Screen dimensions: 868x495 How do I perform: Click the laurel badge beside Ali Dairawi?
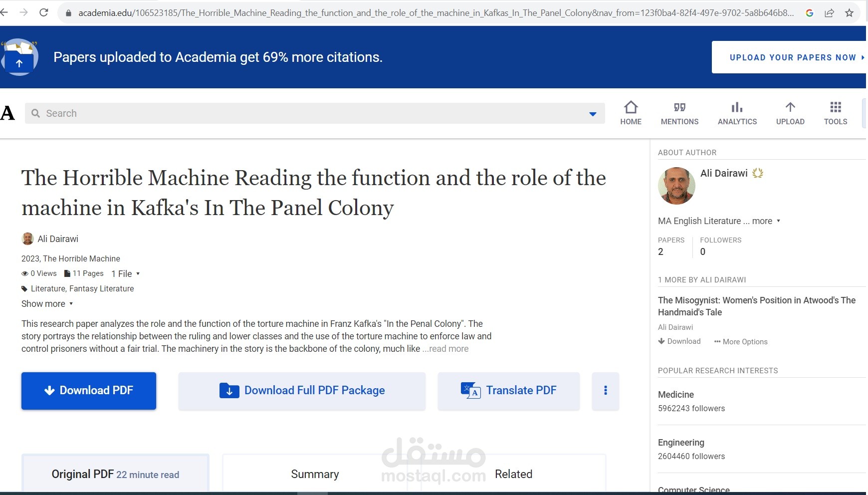pyautogui.click(x=758, y=173)
